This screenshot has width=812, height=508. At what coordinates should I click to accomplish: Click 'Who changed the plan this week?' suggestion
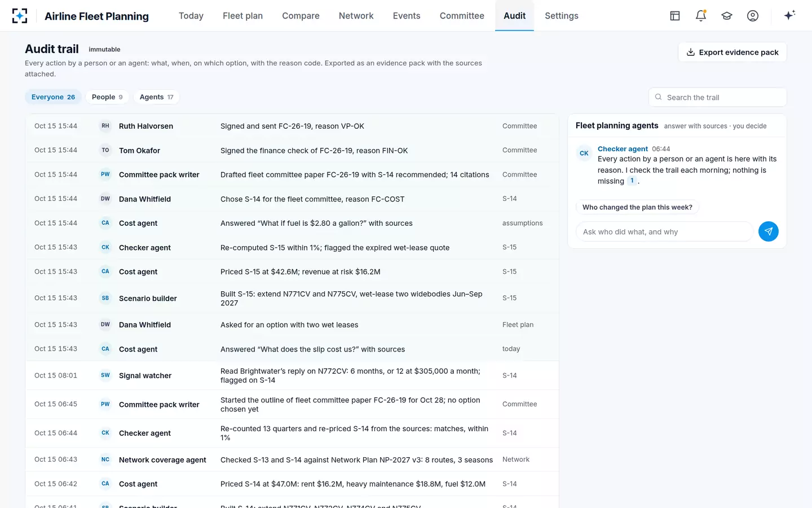pos(637,207)
